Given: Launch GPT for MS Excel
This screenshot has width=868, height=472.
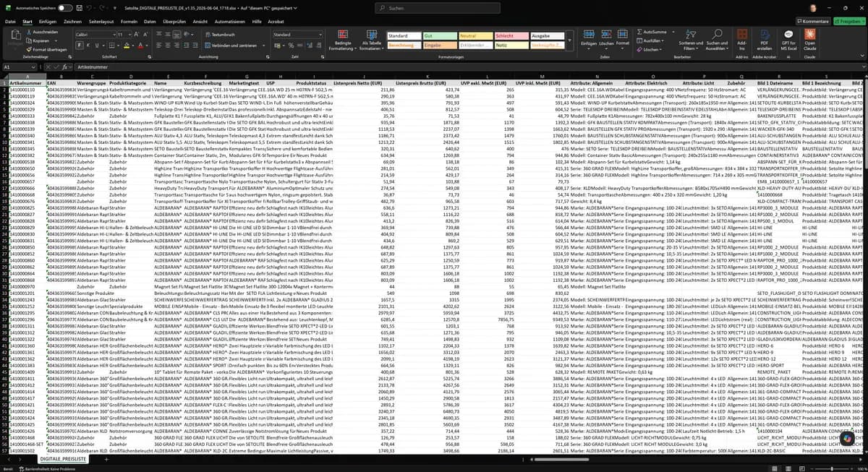Looking at the screenshot, I should [788, 40].
